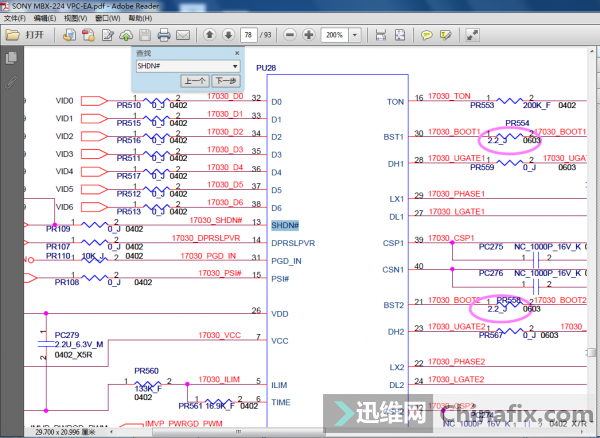The image size is (600, 438).
Task: Click the 17030_TON net label
Action: pyautogui.click(x=449, y=96)
